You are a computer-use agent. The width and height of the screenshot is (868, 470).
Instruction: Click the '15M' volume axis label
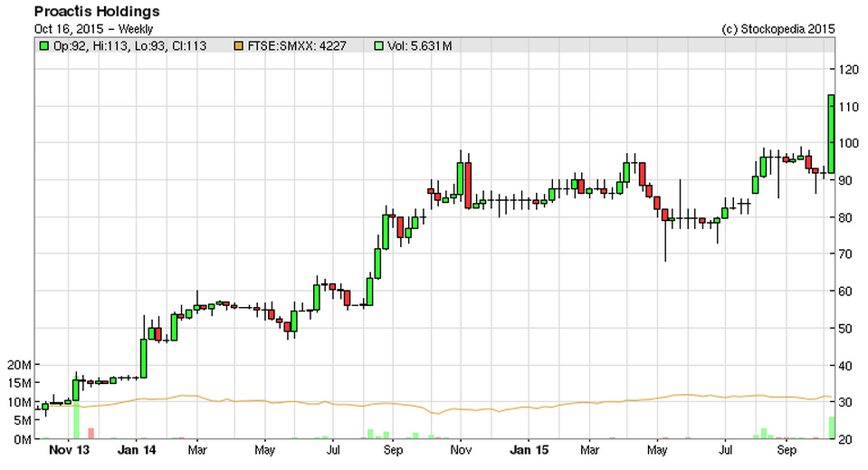click(19, 383)
